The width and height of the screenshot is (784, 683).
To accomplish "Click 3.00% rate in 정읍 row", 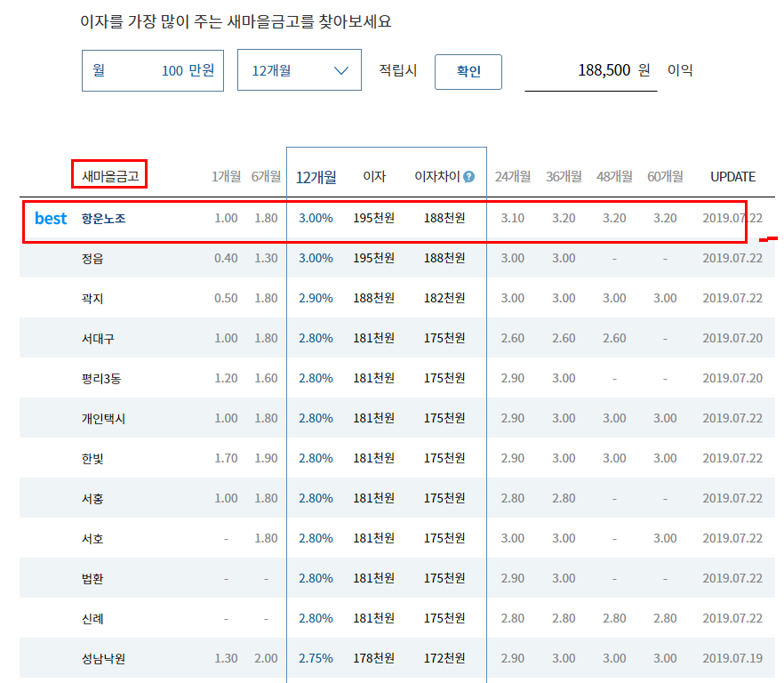I will coord(316,258).
